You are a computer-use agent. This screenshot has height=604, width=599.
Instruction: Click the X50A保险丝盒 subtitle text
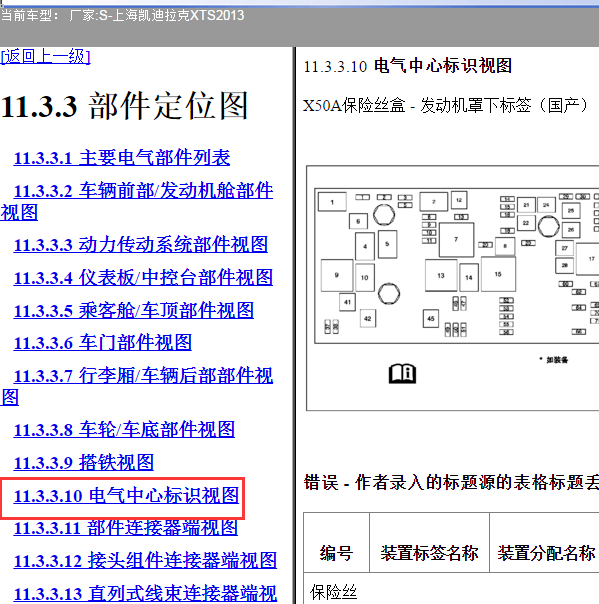point(446,105)
